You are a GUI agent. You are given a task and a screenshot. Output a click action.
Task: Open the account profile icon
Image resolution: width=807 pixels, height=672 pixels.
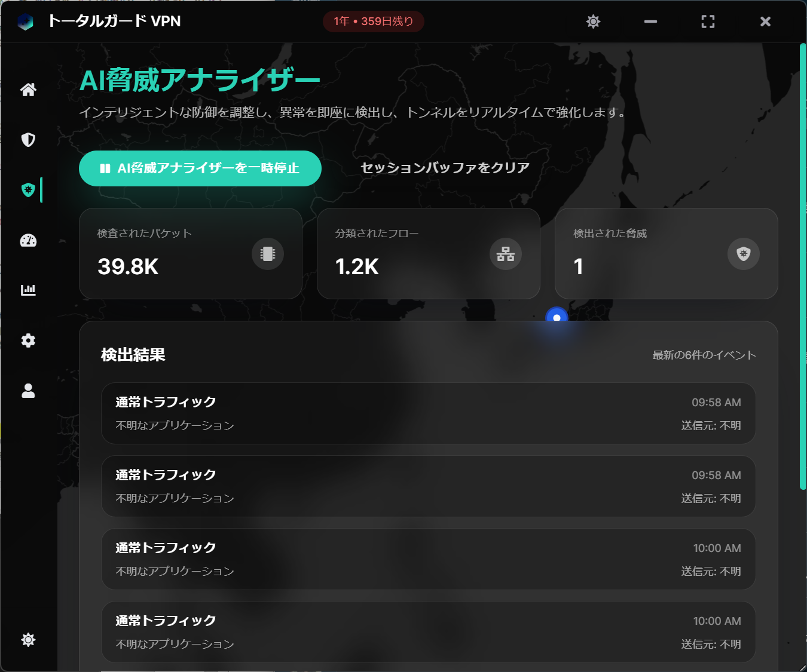pyautogui.click(x=28, y=390)
